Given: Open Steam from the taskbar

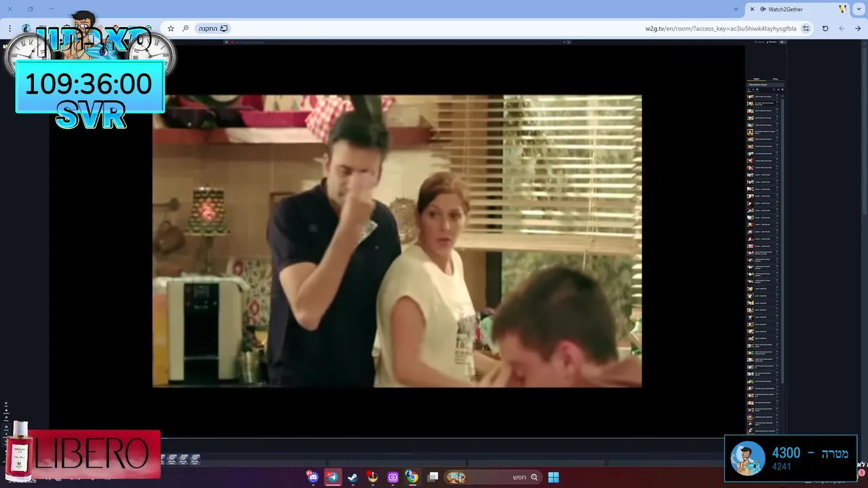Looking at the screenshot, I should (x=353, y=477).
